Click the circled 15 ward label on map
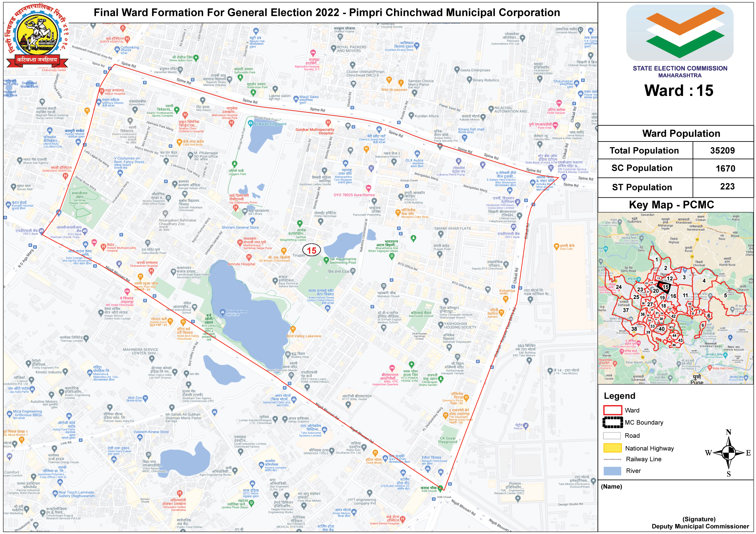The image size is (756, 534). click(x=312, y=250)
